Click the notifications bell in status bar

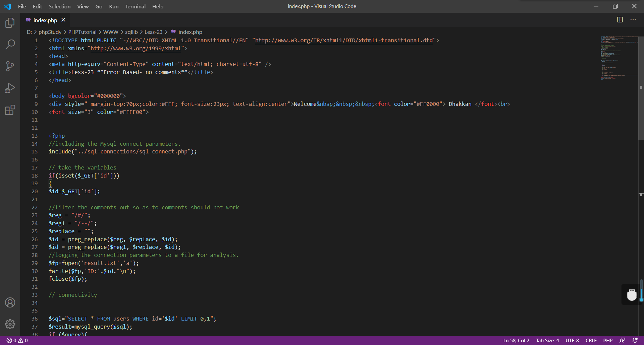click(635, 340)
